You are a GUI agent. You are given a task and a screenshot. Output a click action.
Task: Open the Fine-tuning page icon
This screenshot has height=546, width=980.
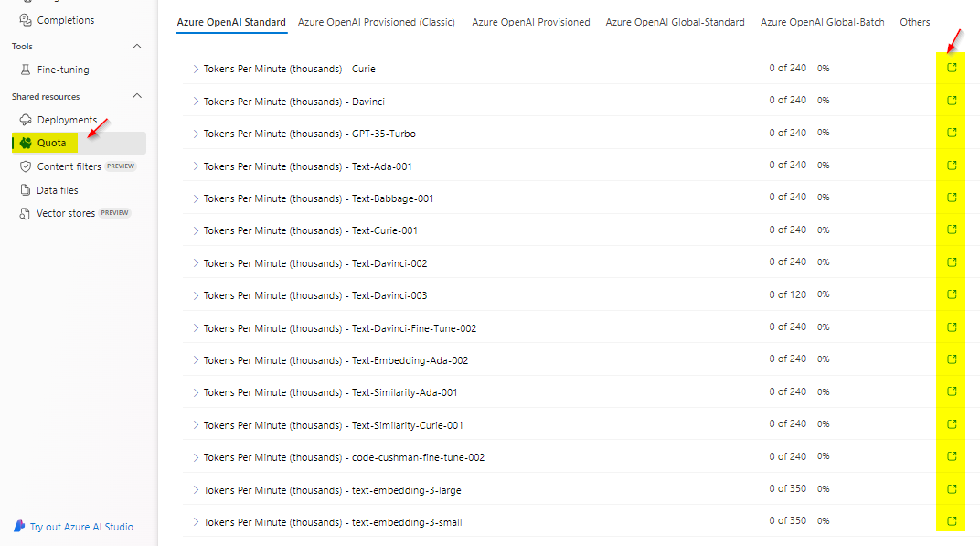tap(27, 69)
